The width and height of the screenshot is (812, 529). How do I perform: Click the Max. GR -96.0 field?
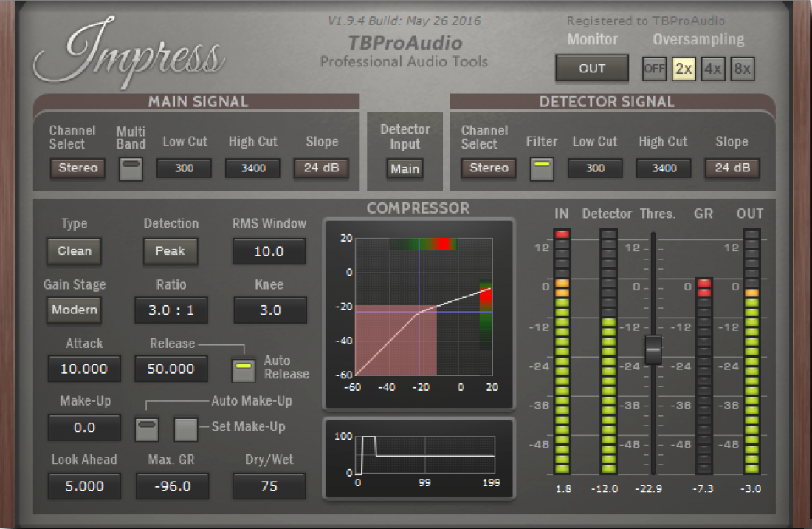[x=173, y=486]
